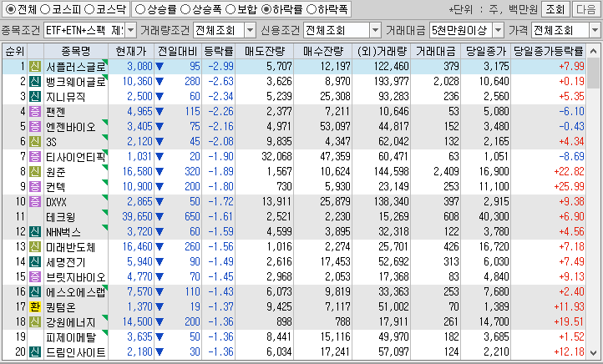Click the 신 badge icon for 3S
The image size is (603, 364).
pos(35,141)
